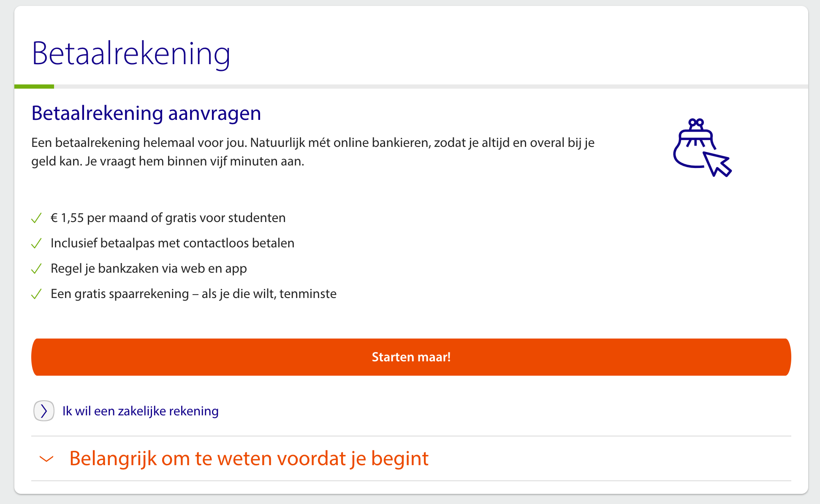Collapse the section about starting information
Screen dimensions: 820x504
click(x=249, y=458)
